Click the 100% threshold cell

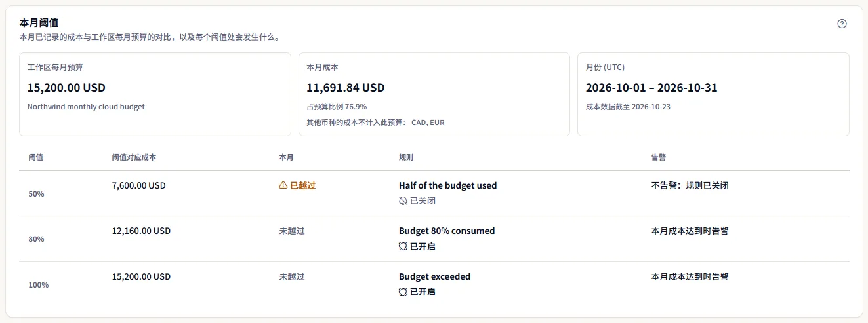(x=38, y=285)
